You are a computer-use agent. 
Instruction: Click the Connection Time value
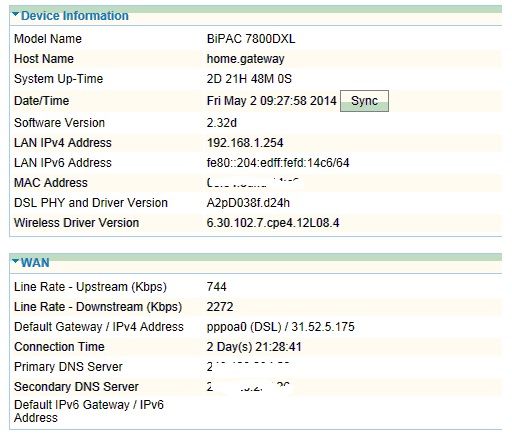[254, 347]
